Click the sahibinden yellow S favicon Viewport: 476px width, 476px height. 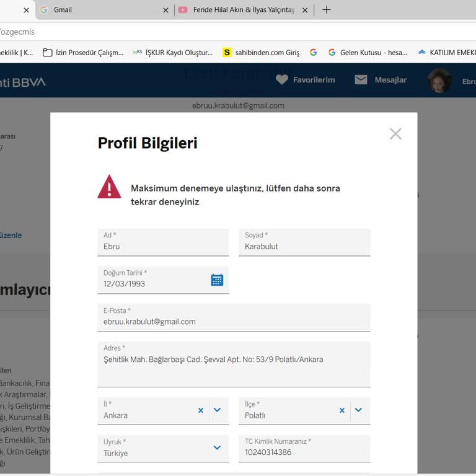(227, 53)
